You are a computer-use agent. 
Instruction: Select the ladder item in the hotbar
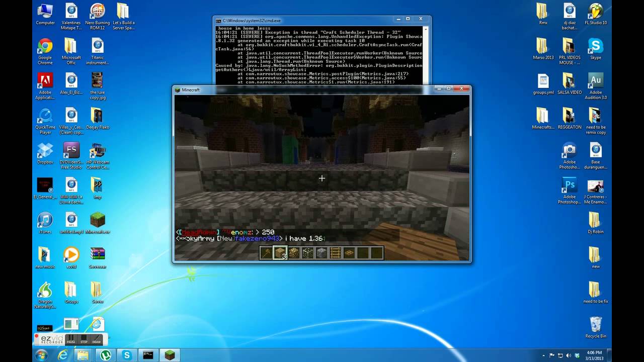click(335, 253)
